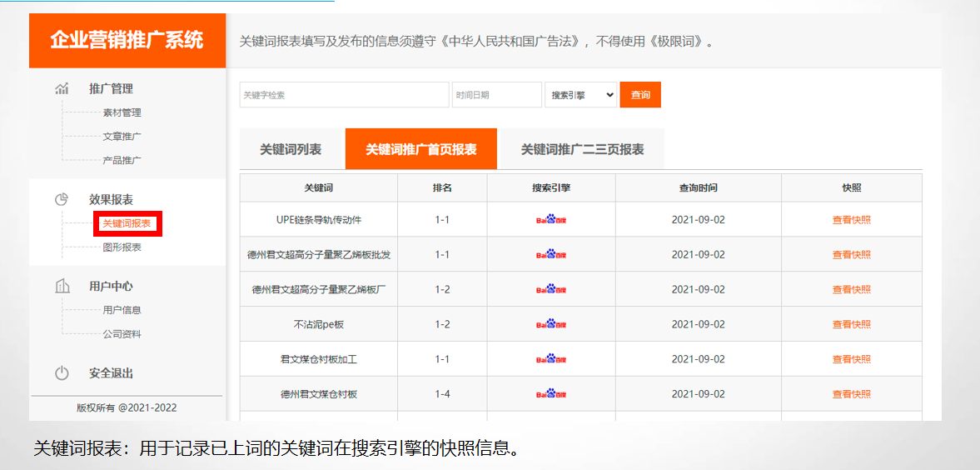Click the 效果报表 pie chart icon

point(62,199)
